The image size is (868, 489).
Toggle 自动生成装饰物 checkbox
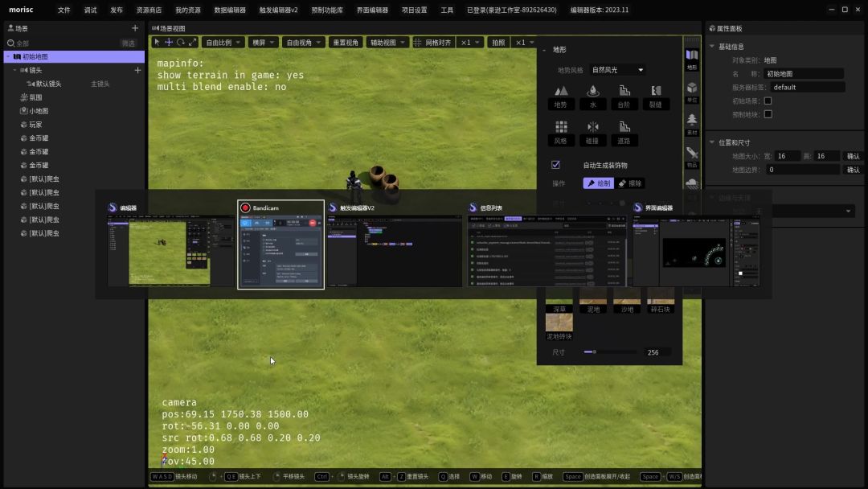coord(555,165)
